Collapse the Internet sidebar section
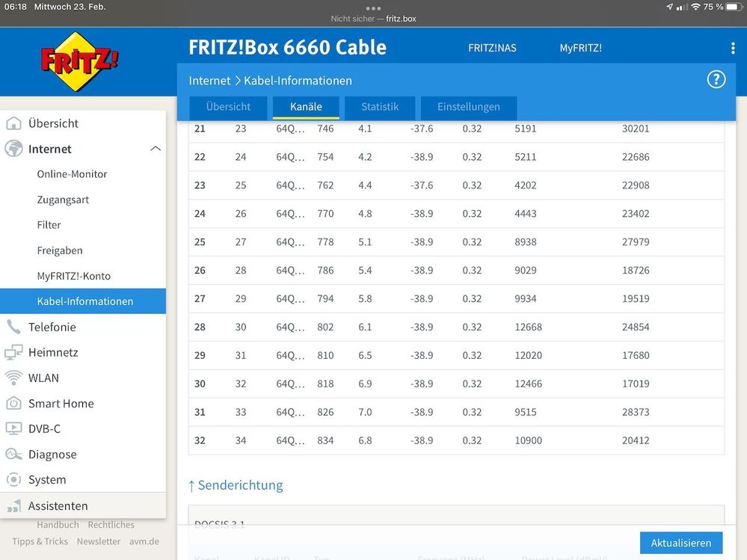The image size is (747, 560). (x=156, y=149)
